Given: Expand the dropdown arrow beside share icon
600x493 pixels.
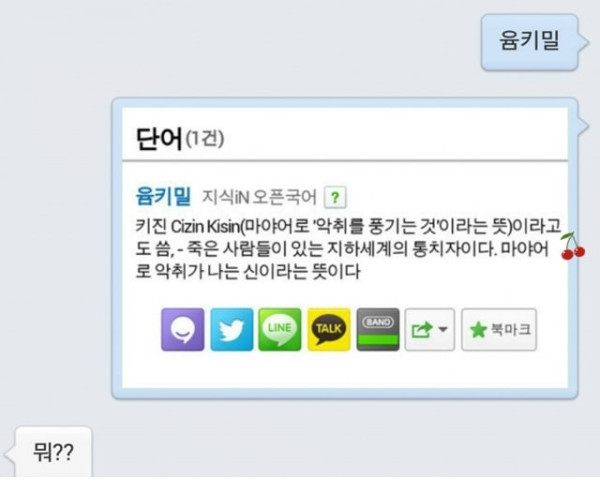Looking at the screenshot, I should click(x=443, y=329).
